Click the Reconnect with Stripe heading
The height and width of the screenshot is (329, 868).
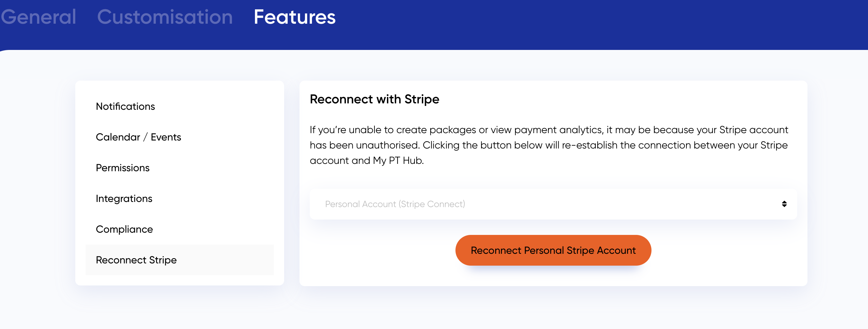click(x=374, y=99)
